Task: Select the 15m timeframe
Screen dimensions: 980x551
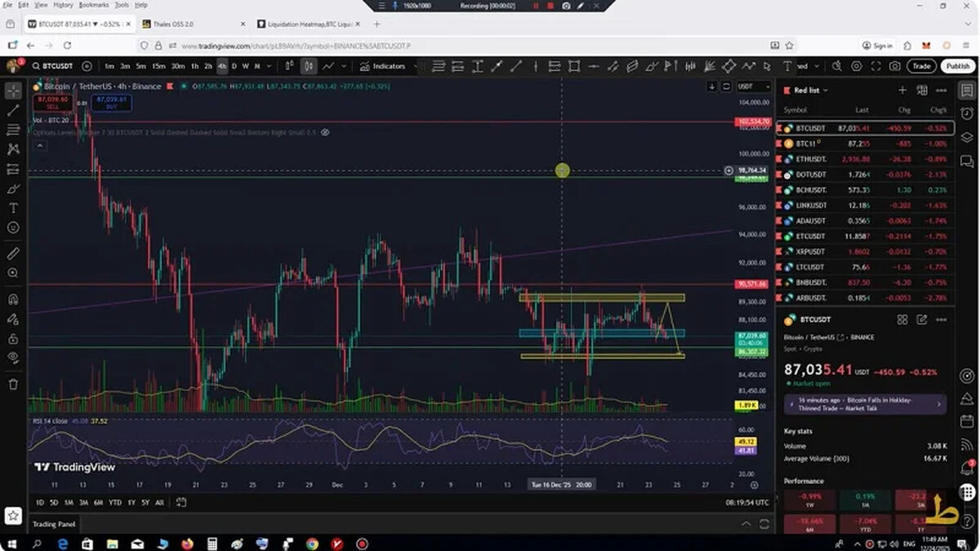Action: click(158, 66)
